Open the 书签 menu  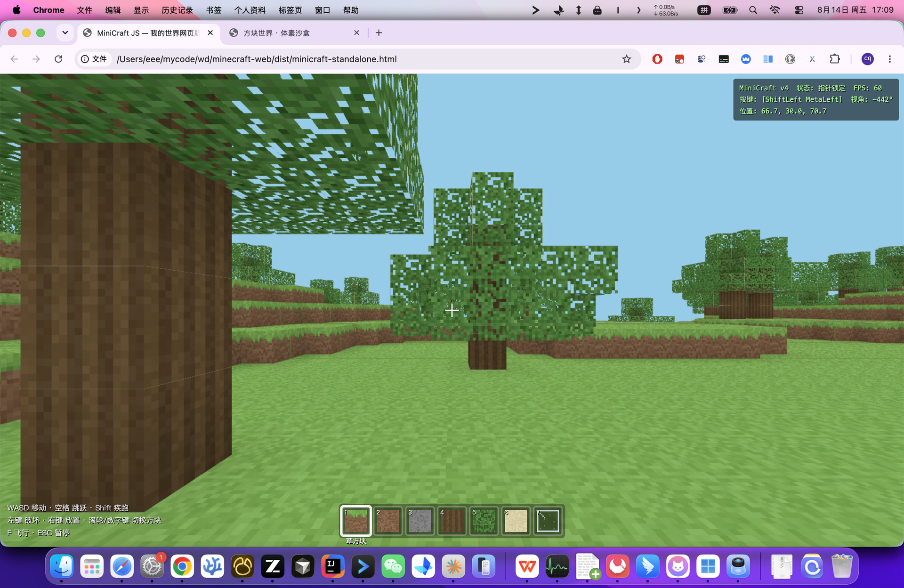[x=214, y=10]
